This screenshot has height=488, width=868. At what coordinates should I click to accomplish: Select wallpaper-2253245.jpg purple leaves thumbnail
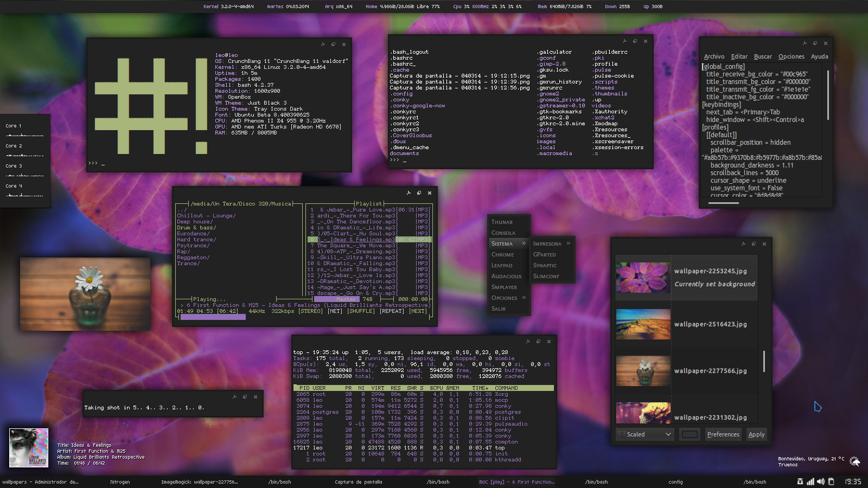(x=643, y=277)
